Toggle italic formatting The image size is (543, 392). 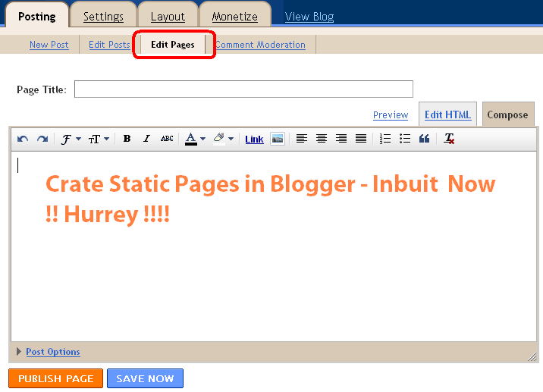146,139
